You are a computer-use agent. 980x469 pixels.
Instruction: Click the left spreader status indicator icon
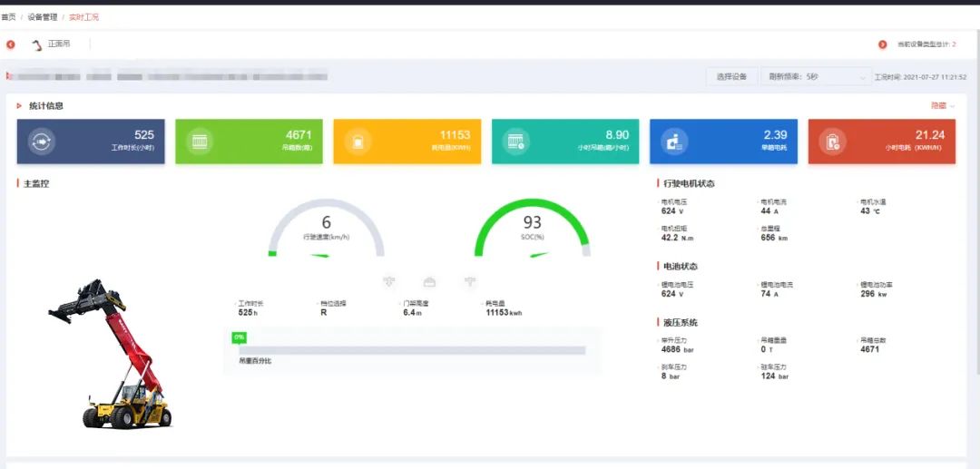390,281
